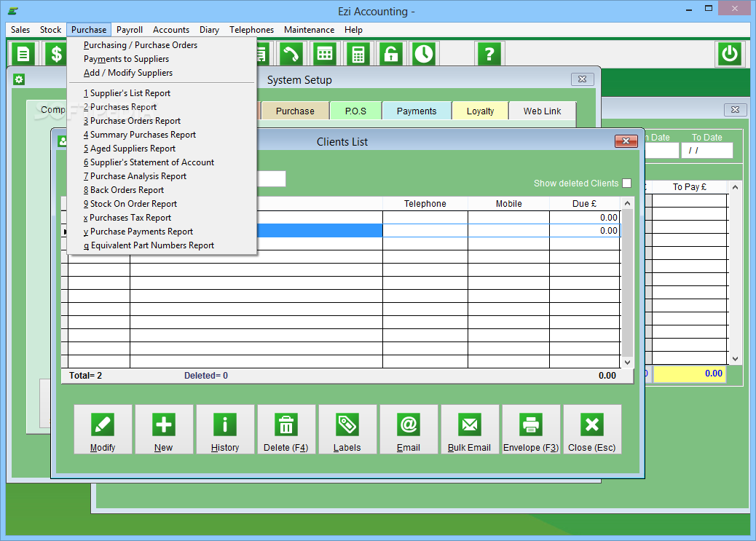The height and width of the screenshot is (541, 756).
Task: Click Clients List scrollbar up arrow
Action: click(x=627, y=203)
